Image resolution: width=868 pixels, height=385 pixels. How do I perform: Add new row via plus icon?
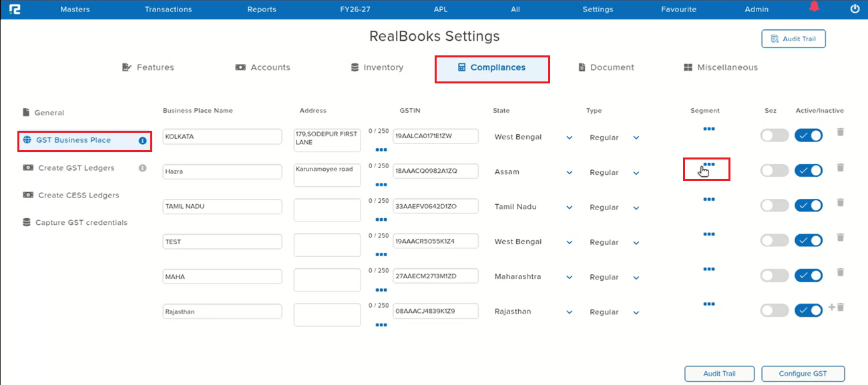click(x=832, y=307)
